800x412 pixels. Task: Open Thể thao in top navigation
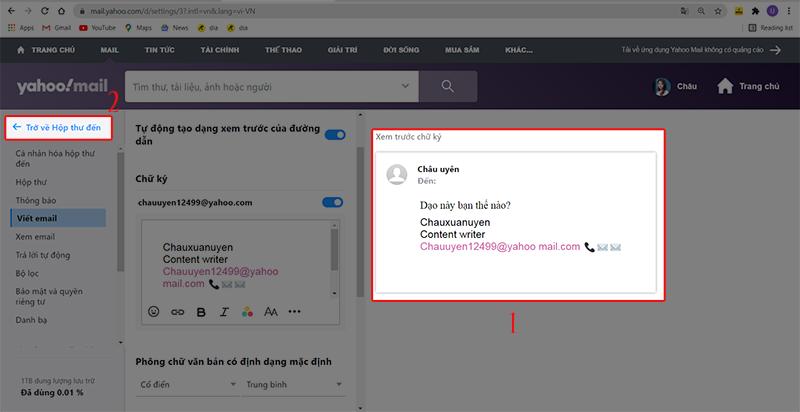tap(283, 50)
